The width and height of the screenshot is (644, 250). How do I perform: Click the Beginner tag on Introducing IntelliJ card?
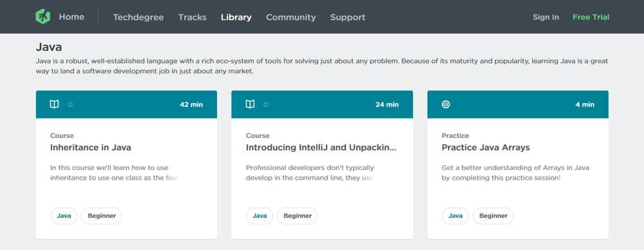(x=298, y=216)
